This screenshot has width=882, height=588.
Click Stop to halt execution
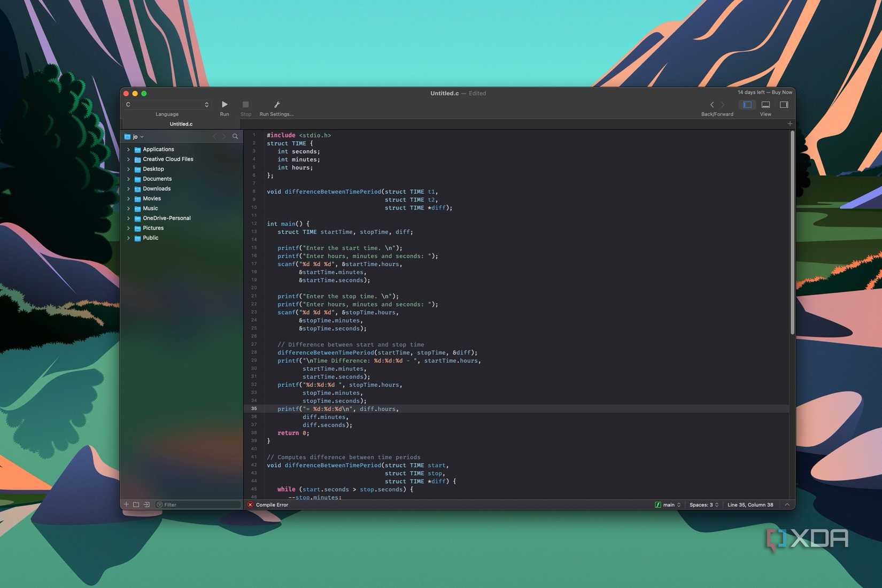(x=245, y=105)
